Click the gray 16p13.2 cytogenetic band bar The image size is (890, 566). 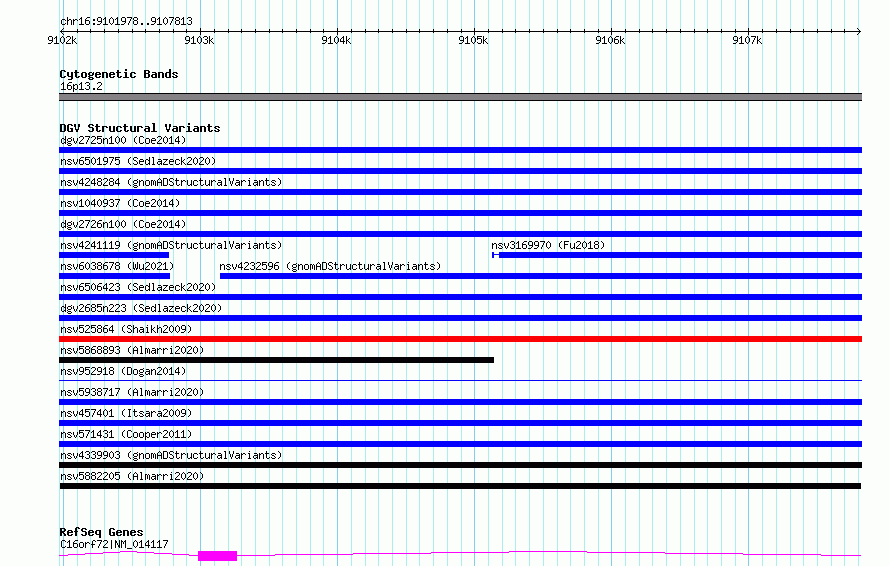460,97
